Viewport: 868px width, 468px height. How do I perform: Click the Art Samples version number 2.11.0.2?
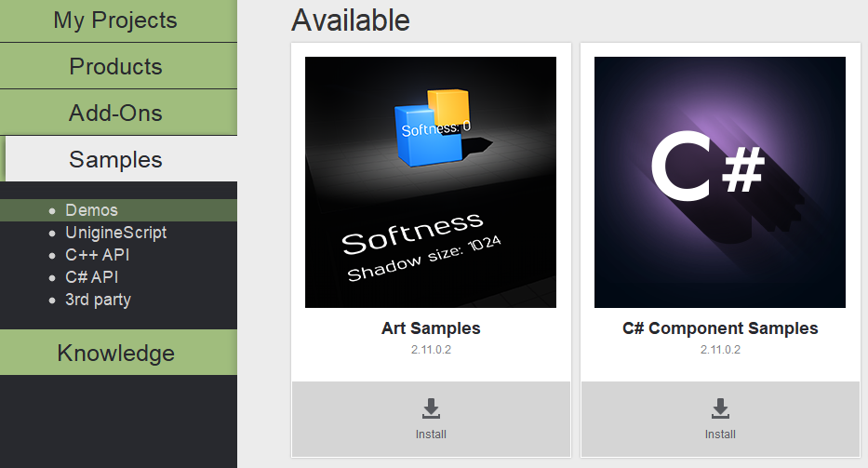431,350
